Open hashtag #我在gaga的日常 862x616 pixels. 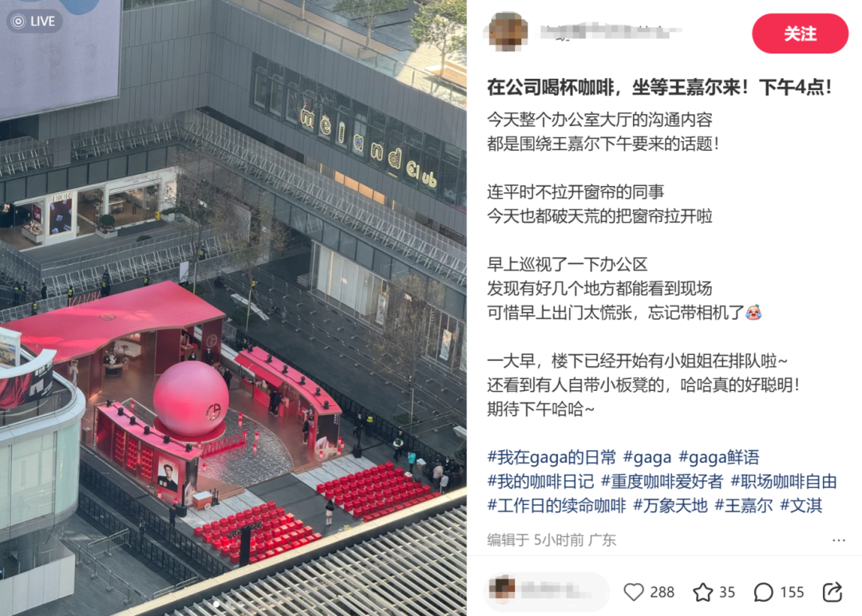[552, 457]
